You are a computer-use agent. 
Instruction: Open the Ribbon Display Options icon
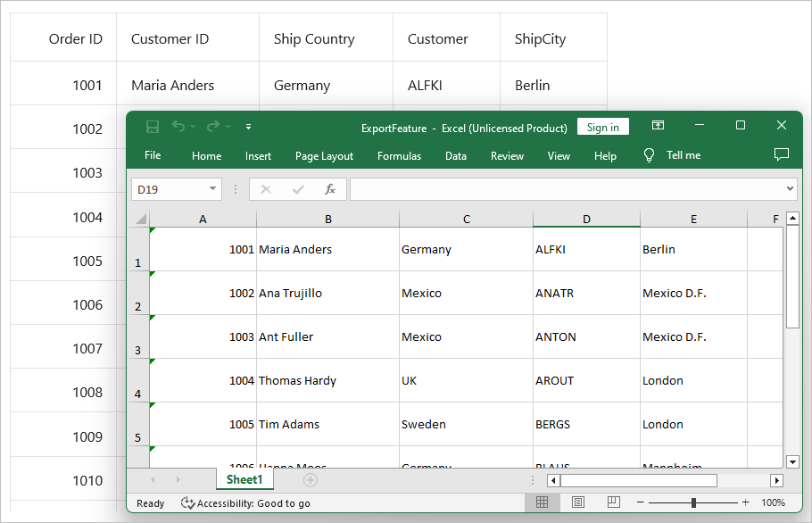(x=658, y=126)
